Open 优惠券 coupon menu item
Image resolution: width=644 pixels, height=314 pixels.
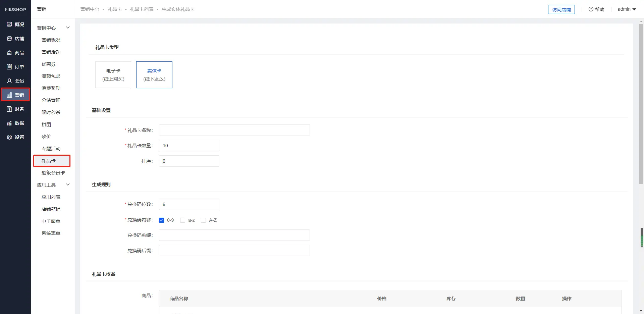[49, 64]
